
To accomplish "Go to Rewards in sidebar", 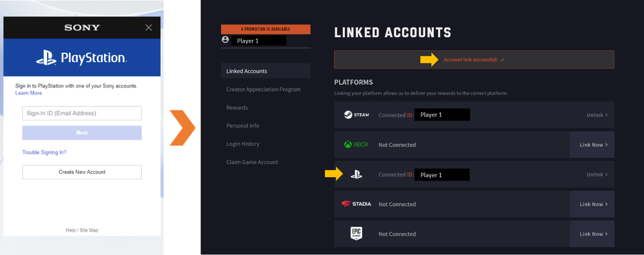I will 237,108.
